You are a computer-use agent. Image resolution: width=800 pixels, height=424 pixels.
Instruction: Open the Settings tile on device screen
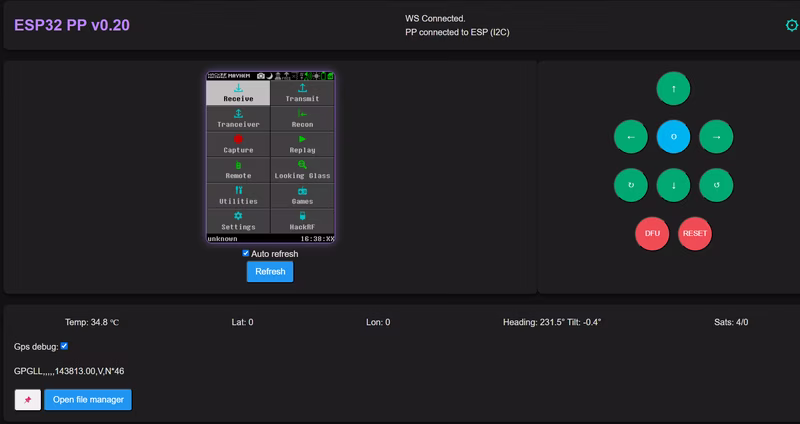(238, 221)
